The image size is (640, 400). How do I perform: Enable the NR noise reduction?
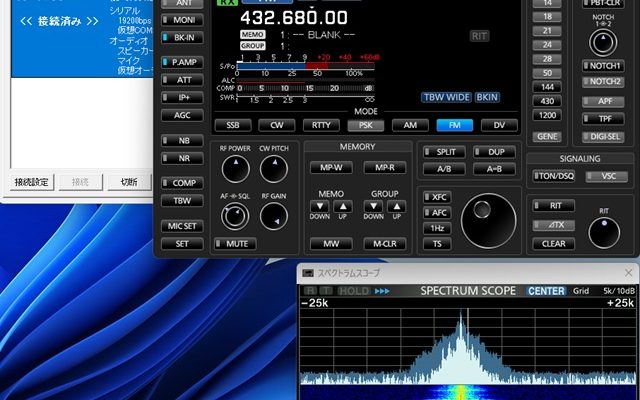[182, 158]
